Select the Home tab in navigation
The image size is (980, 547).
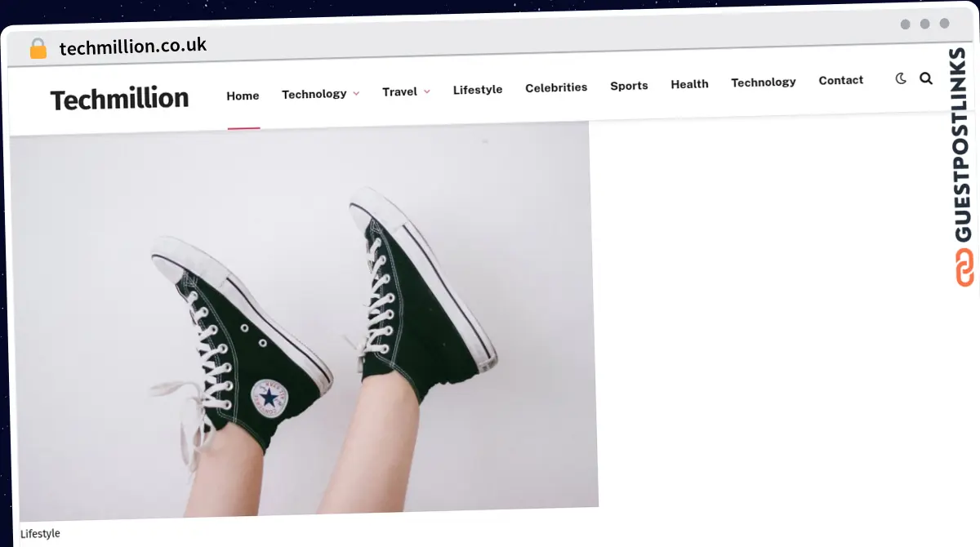[x=243, y=96]
